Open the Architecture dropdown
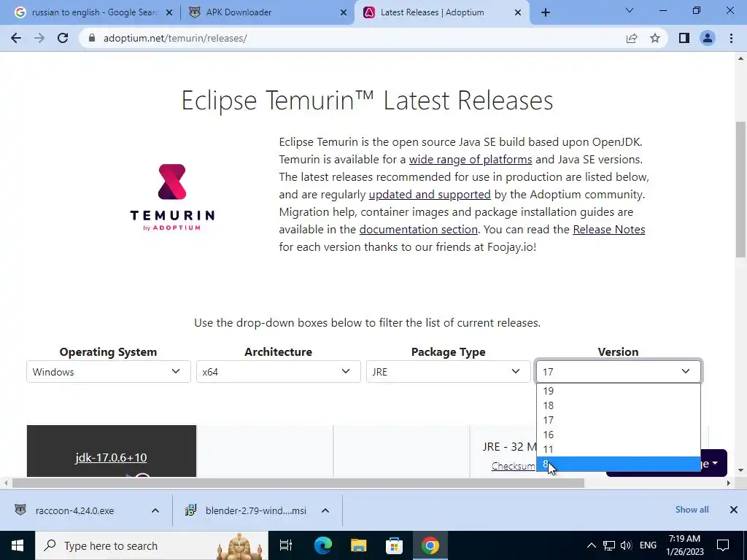The image size is (747, 560). [x=278, y=371]
